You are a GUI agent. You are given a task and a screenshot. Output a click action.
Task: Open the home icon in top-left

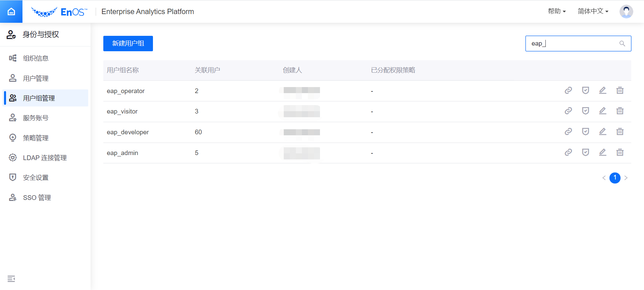click(11, 11)
